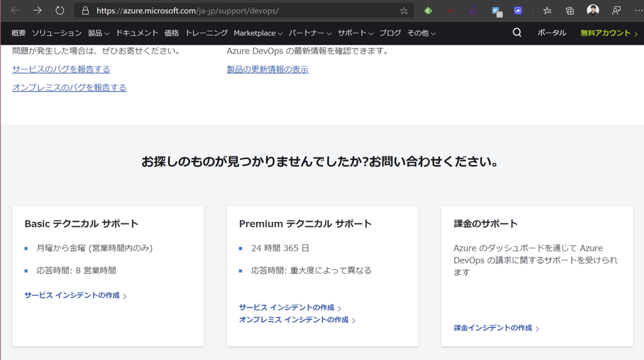Open the 価格 menu item
Image resolution: width=644 pixels, height=360 pixels.
172,33
